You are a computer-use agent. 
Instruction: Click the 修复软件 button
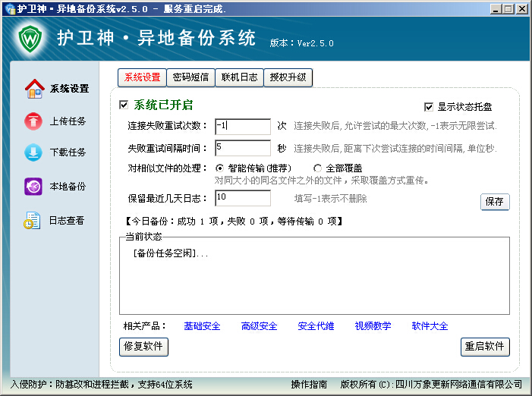144,347
